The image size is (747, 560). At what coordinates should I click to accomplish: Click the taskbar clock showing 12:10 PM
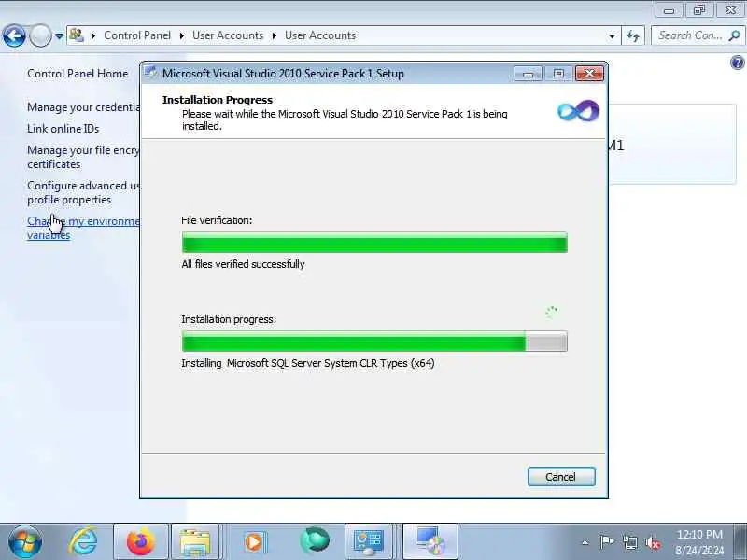coord(699,542)
